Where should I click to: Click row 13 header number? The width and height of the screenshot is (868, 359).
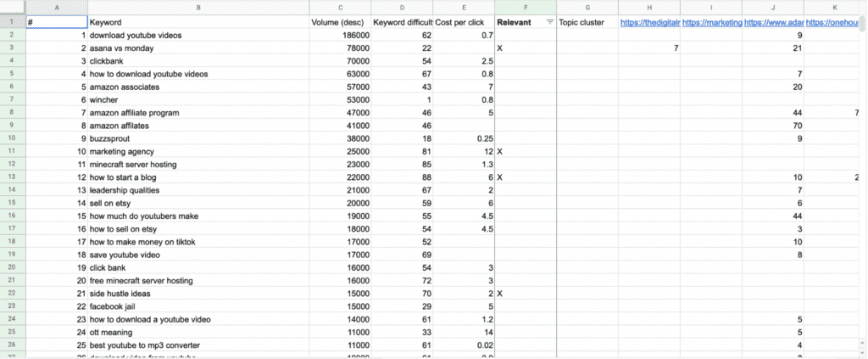[13, 177]
